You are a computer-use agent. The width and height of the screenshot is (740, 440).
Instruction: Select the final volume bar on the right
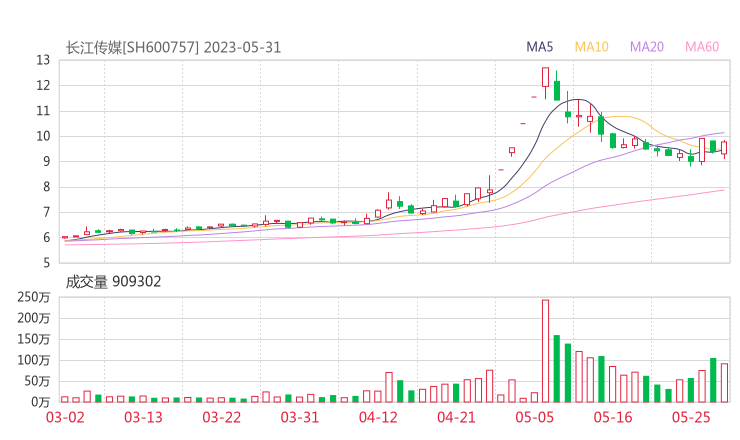coord(724,383)
